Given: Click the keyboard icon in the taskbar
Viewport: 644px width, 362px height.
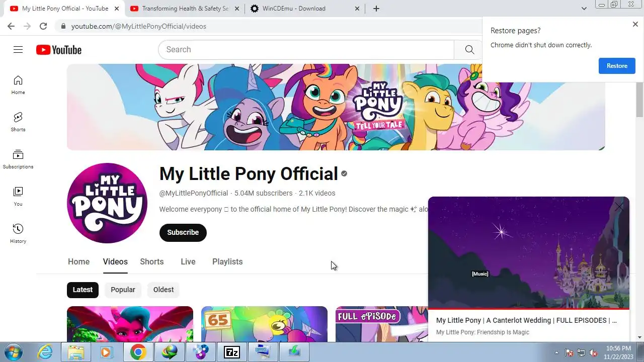Looking at the screenshot, I should click(263, 352).
